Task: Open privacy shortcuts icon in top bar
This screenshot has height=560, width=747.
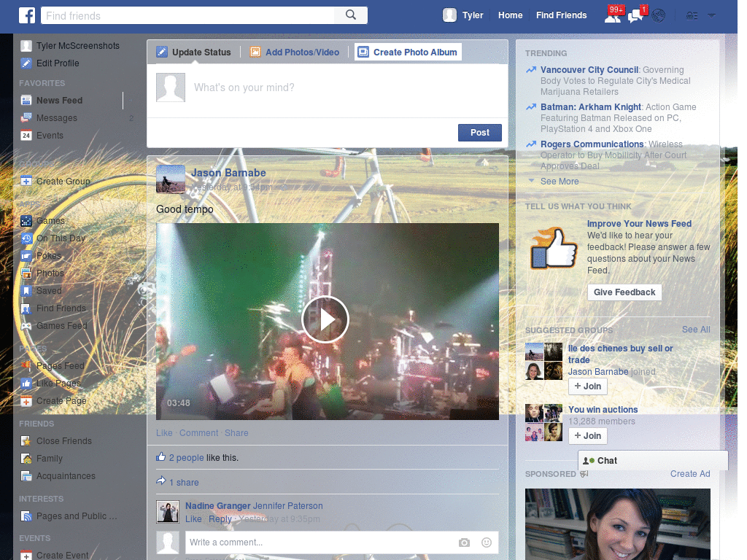Action: 692,16
